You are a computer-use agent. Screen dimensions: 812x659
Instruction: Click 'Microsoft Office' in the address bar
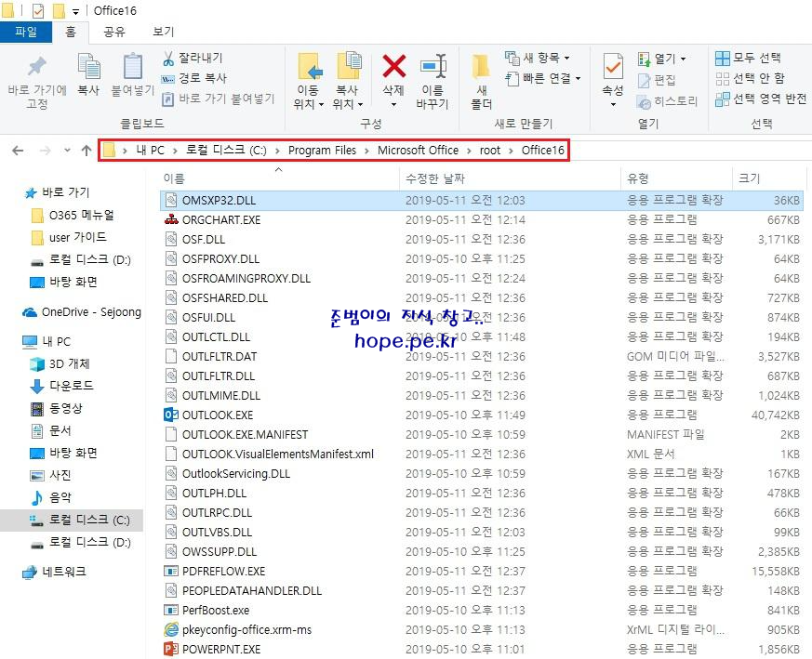tap(418, 151)
